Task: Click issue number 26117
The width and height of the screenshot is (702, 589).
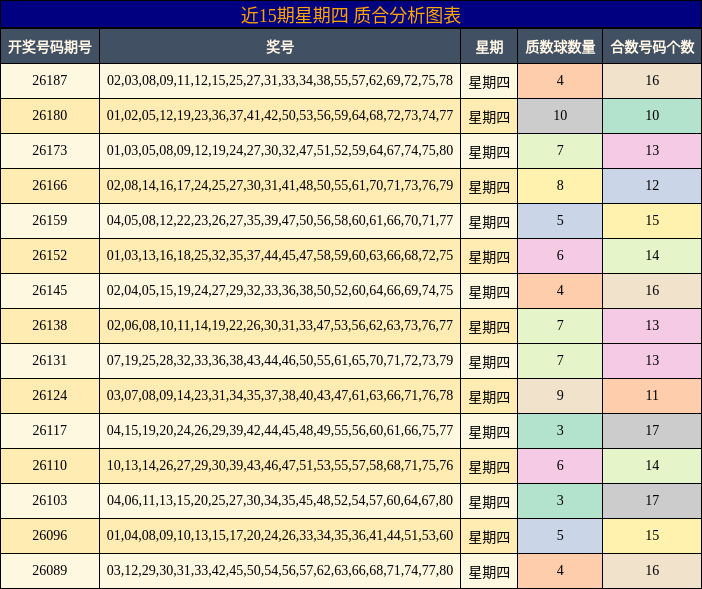Action: click(x=50, y=430)
